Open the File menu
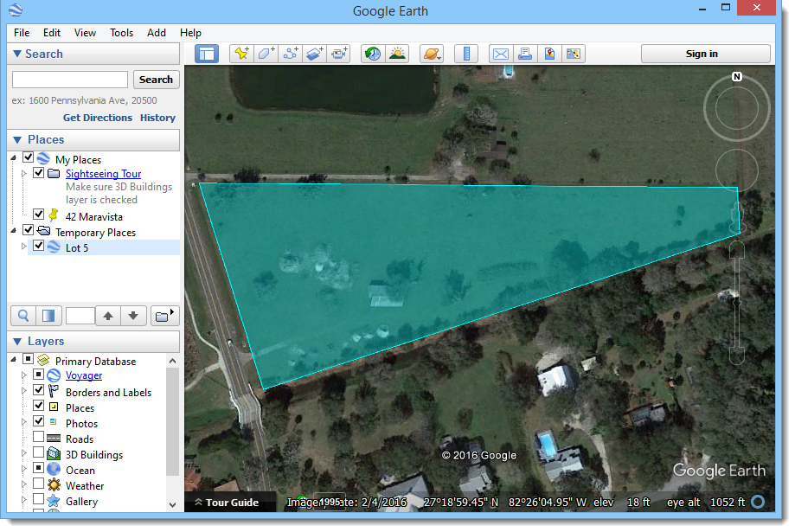Image resolution: width=795 pixels, height=532 pixels. [x=22, y=33]
